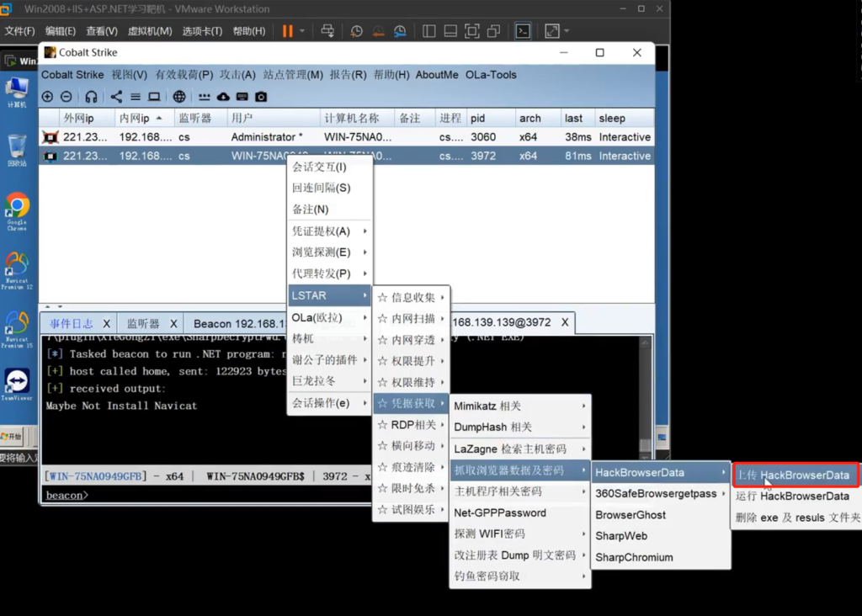This screenshot has width=862, height=616.
Task: Open VMware snapshot manager icon
Action: (400, 31)
